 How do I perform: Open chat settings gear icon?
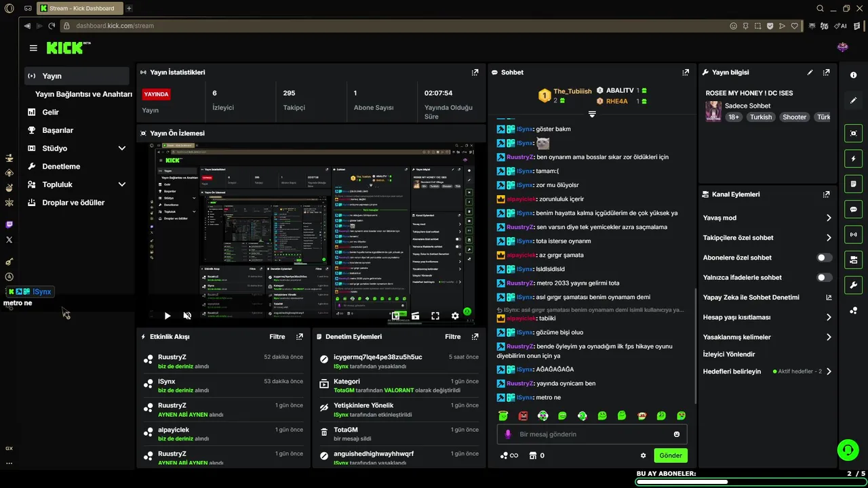(643, 455)
